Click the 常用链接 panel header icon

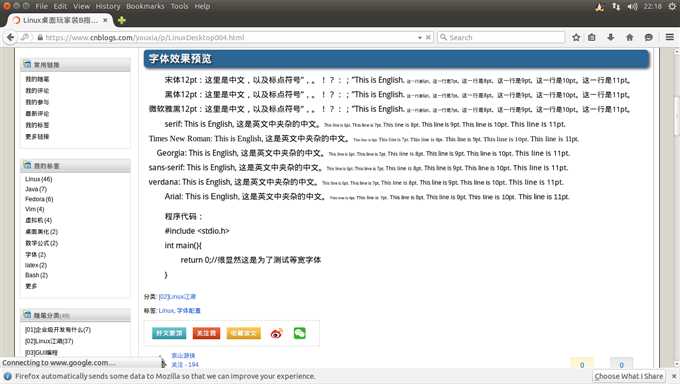[x=27, y=64]
